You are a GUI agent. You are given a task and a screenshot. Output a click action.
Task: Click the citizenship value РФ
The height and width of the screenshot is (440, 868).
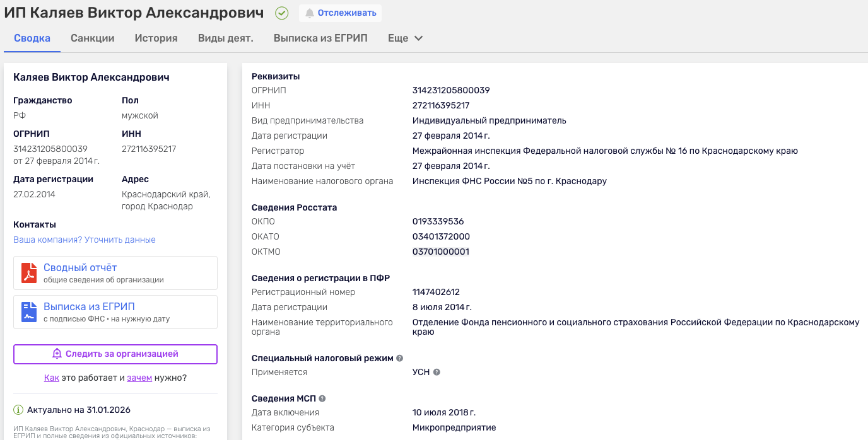click(x=20, y=115)
